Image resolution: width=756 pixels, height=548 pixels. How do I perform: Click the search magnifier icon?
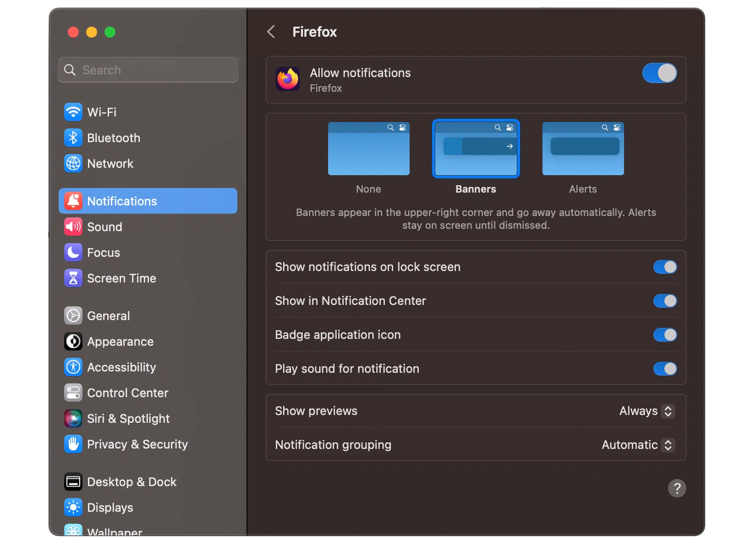click(x=70, y=70)
